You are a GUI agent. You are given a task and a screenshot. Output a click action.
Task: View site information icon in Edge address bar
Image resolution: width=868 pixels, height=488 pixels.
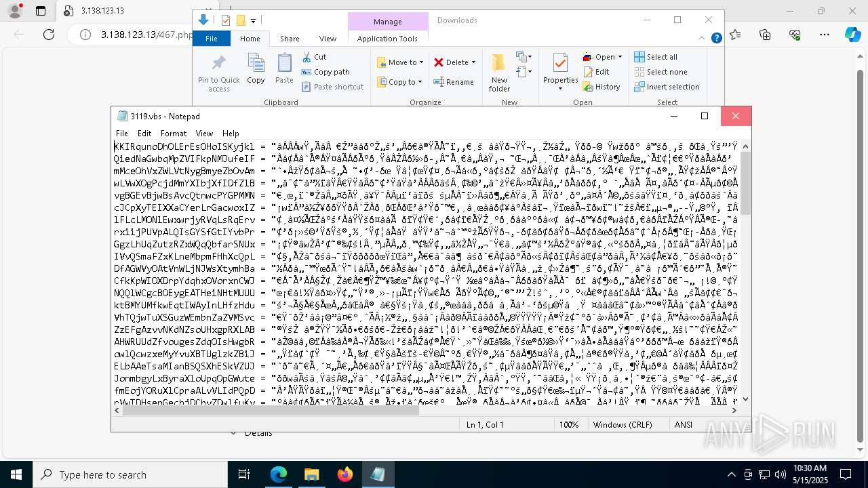pos(84,35)
